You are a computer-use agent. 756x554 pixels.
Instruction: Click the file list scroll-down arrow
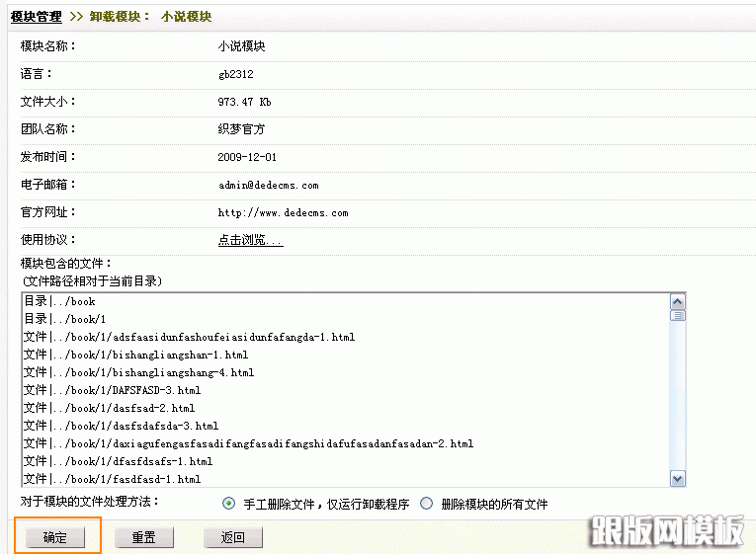[677, 479]
